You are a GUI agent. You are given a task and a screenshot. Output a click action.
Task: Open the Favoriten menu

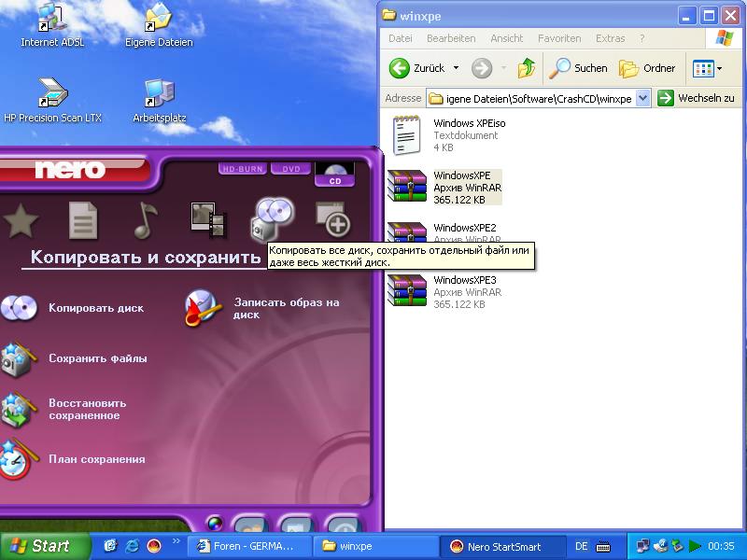559,38
